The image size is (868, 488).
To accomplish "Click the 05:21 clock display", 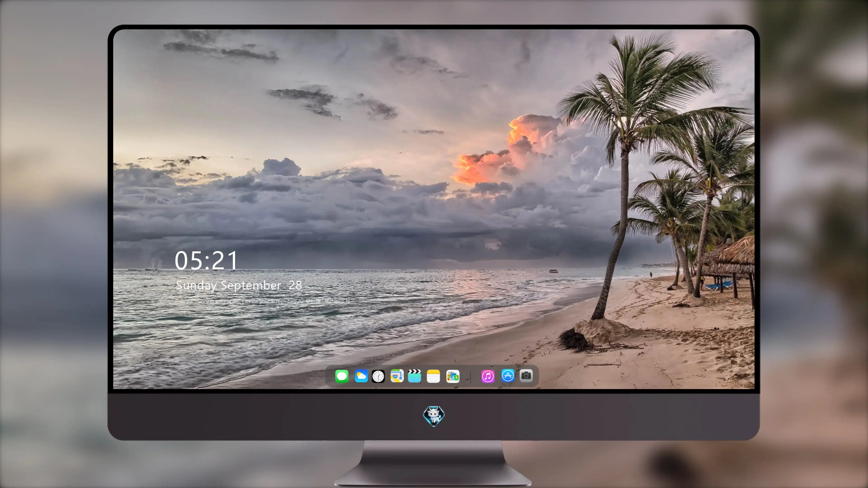I will click(206, 260).
